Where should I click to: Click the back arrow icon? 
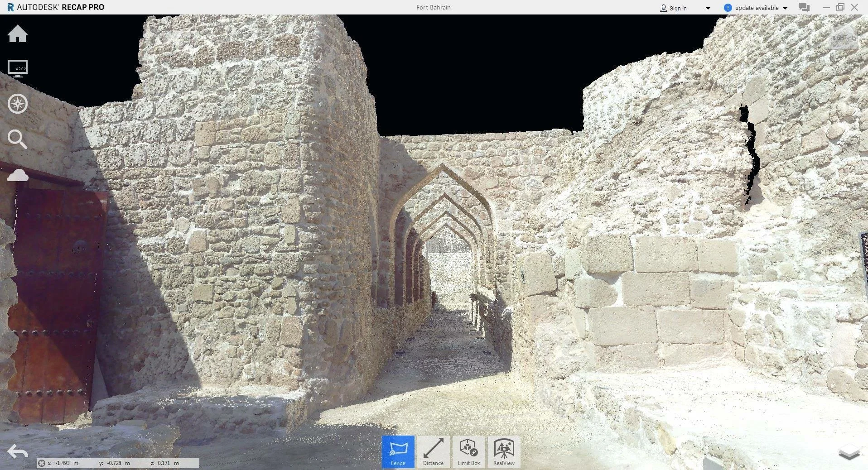18,451
